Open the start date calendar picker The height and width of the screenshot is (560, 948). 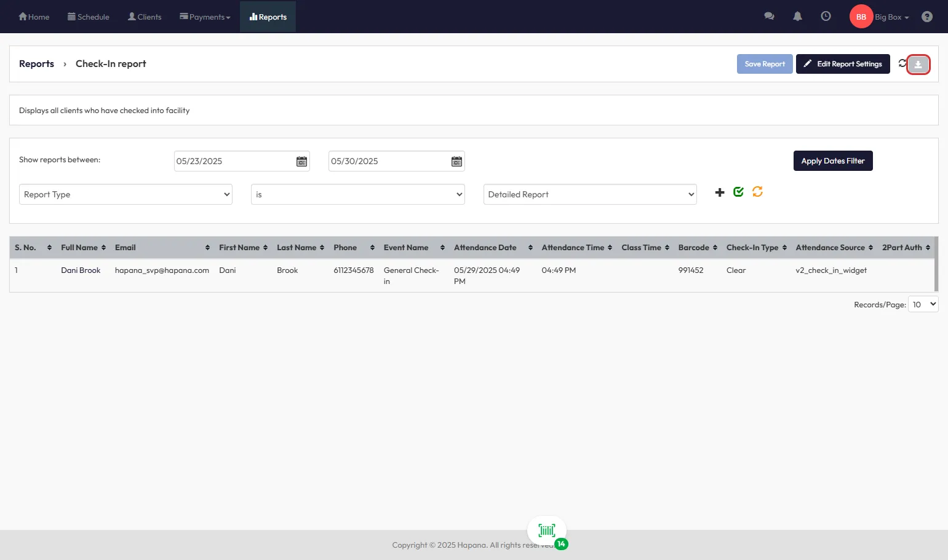click(x=301, y=161)
